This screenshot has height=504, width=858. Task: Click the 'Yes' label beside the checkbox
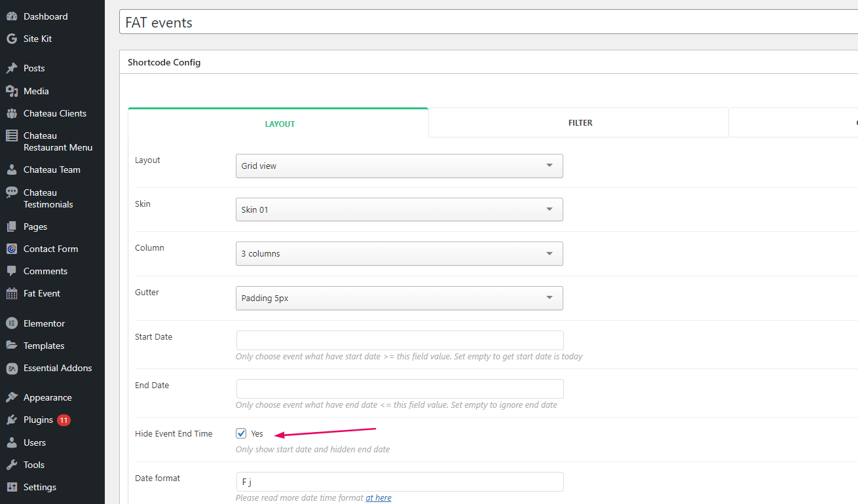[257, 433]
